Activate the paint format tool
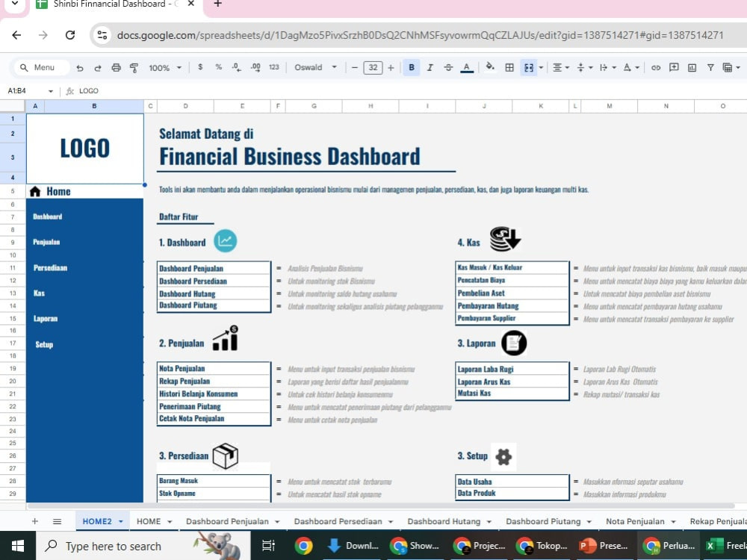This screenshot has height=560, width=747. (134, 68)
